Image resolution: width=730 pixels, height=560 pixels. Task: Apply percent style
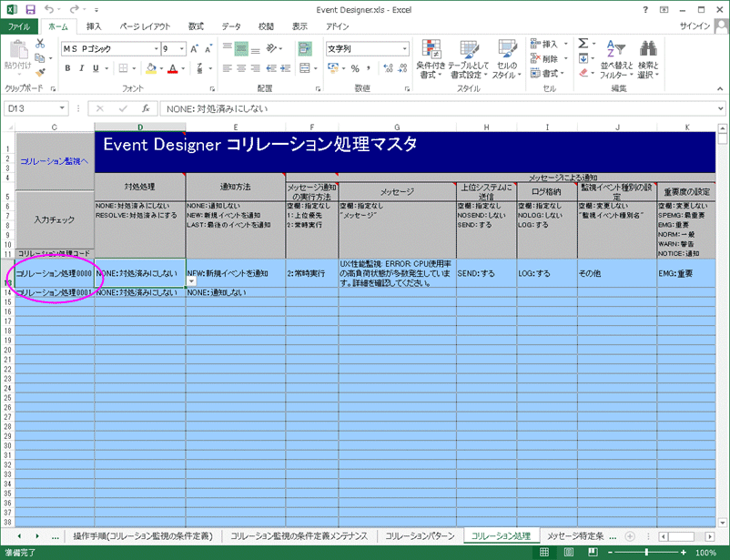(355, 68)
